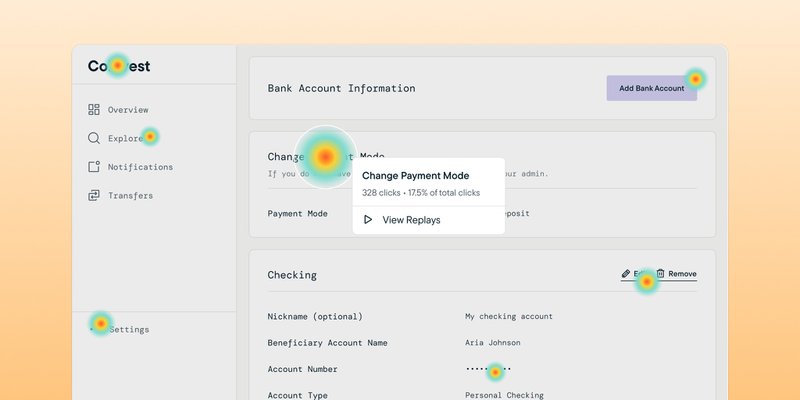Open Settings at the sidebar bottom
Screen dimensions: 800x400
pos(128,330)
